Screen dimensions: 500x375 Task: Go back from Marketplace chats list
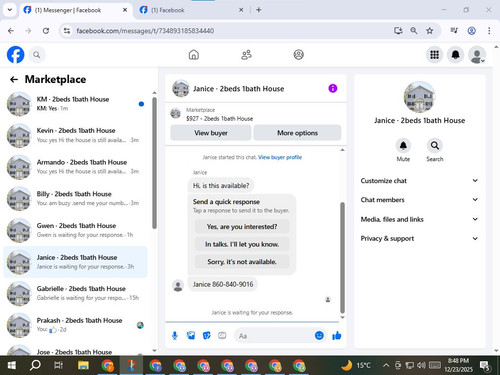click(x=14, y=79)
